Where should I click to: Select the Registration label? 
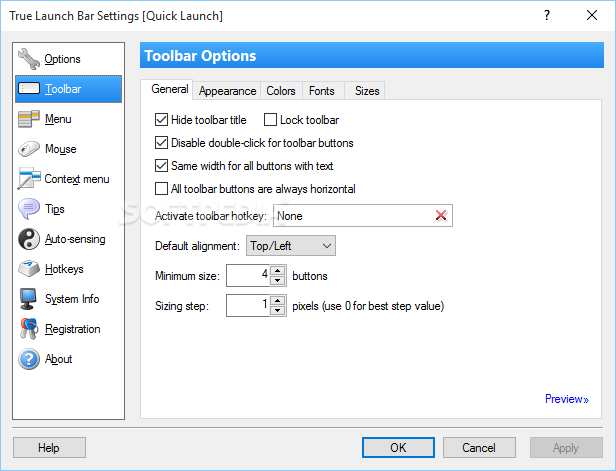click(x=73, y=329)
